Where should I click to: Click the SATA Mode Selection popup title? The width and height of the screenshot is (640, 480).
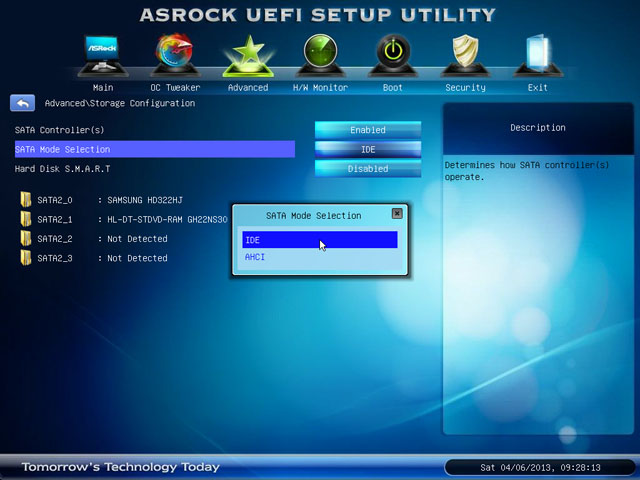pyautogui.click(x=313, y=216)
